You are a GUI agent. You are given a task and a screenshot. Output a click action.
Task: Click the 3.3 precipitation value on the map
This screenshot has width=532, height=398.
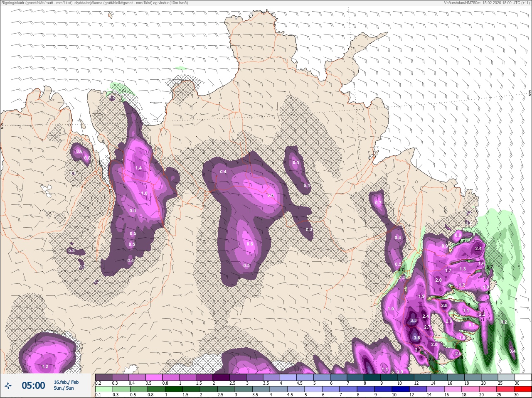click(x=413, y=320)
